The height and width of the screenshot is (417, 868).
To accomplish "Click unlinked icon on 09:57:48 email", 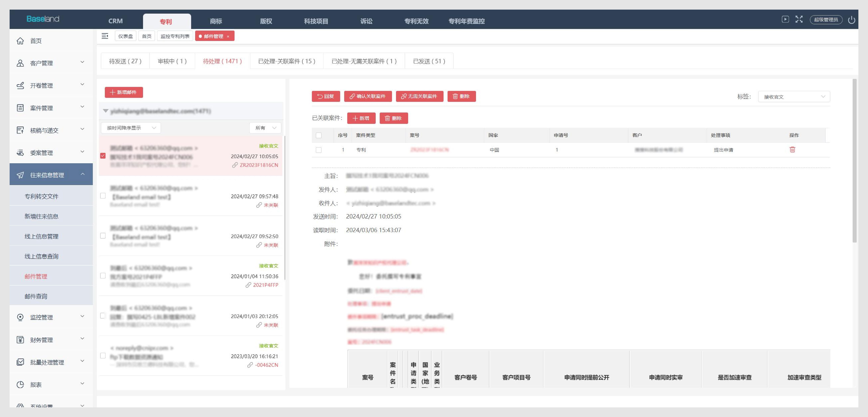I will pyautogui.click(x=259, y=205).
